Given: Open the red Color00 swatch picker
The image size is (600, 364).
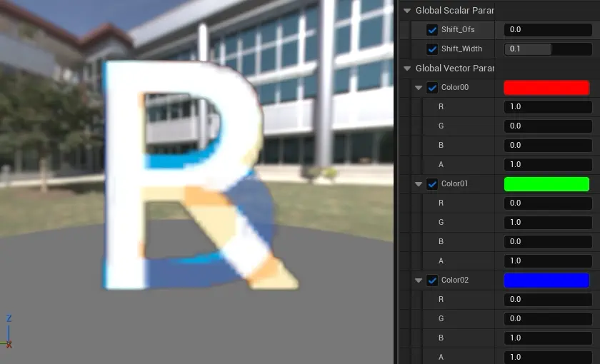Looking at the screenshot, I should 546,88.
